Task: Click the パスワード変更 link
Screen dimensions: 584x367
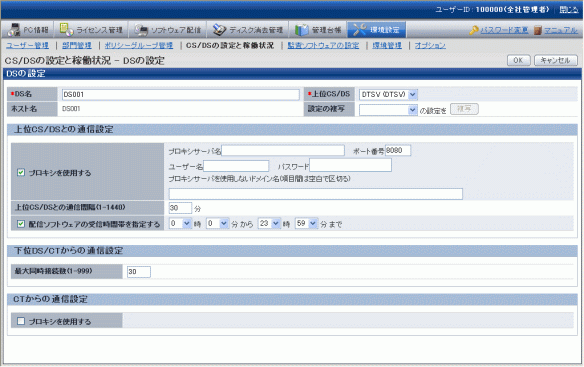Action: (x=504, y=30)
